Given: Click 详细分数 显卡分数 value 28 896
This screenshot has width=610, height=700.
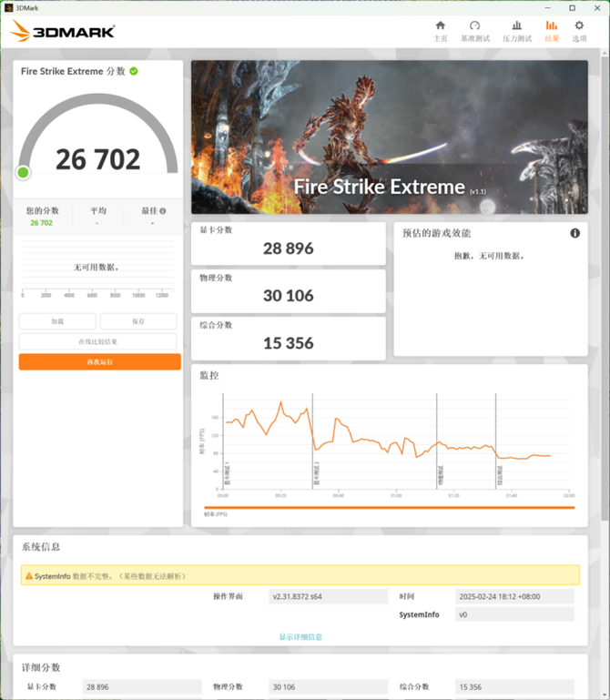Looking at the screenshot, I should click(141, 686).
